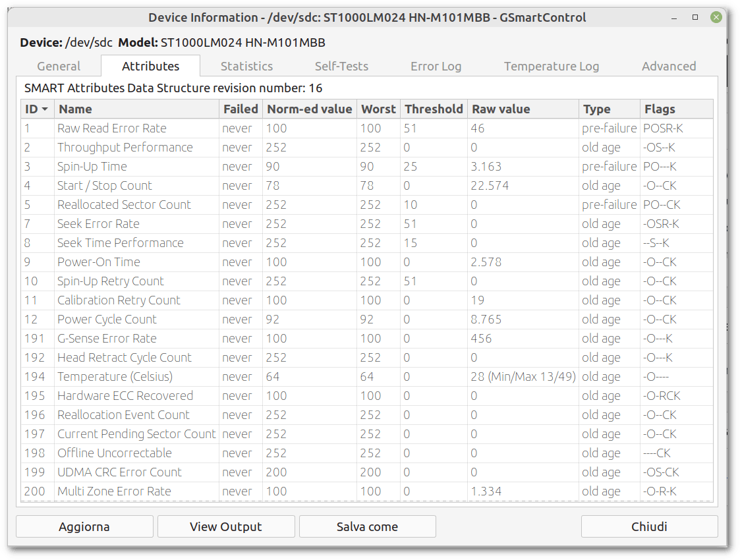
Task: Select the Offline Uncorrectable row
Action: [x=366, y=453]
